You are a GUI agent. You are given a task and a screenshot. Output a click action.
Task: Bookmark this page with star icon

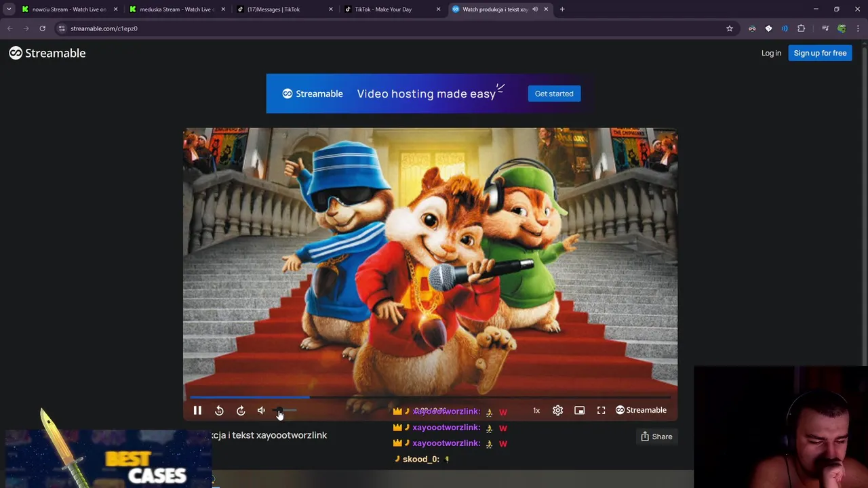pyautogui.click(x=730, y=28)
